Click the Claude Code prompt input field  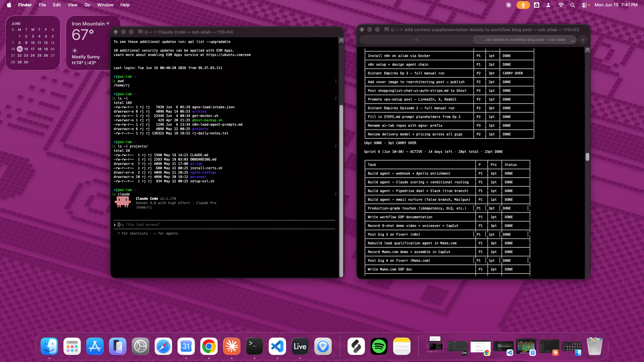tap(224, 225)
